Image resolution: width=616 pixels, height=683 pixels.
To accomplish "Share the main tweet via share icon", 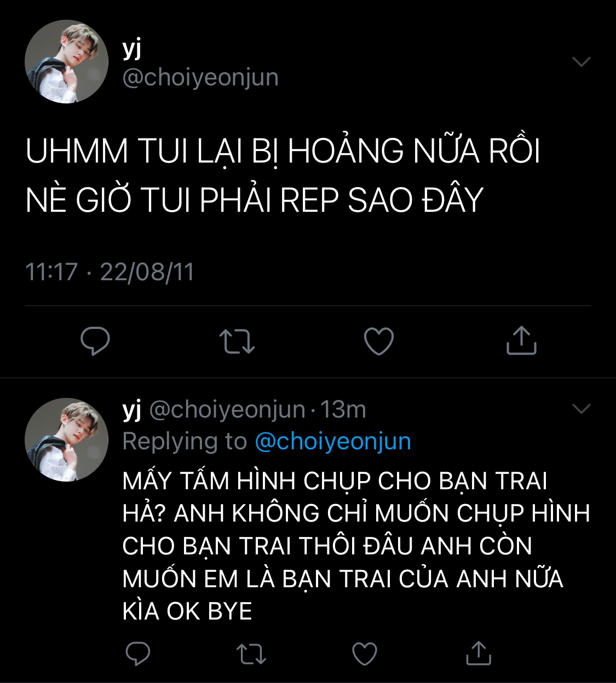I will click(521, 340).
